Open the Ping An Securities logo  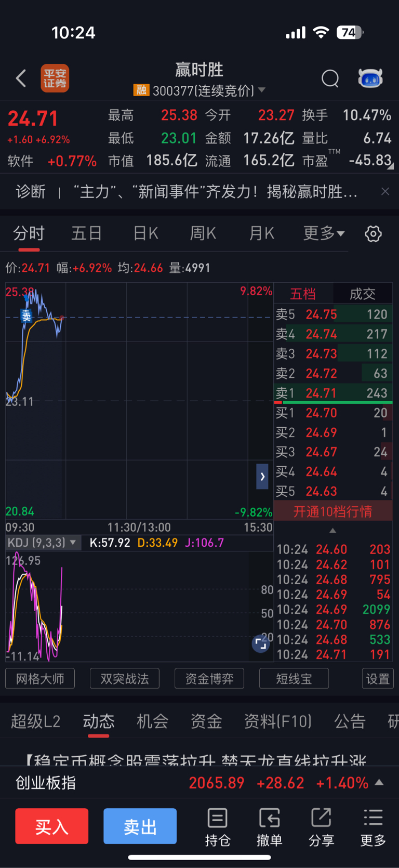tap(55, 78)
